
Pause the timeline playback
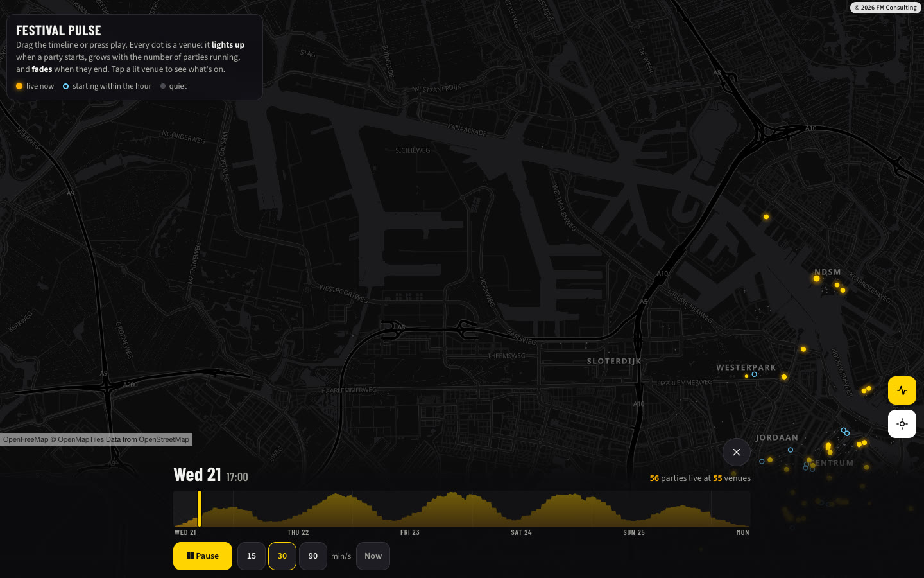coord(203,556)
